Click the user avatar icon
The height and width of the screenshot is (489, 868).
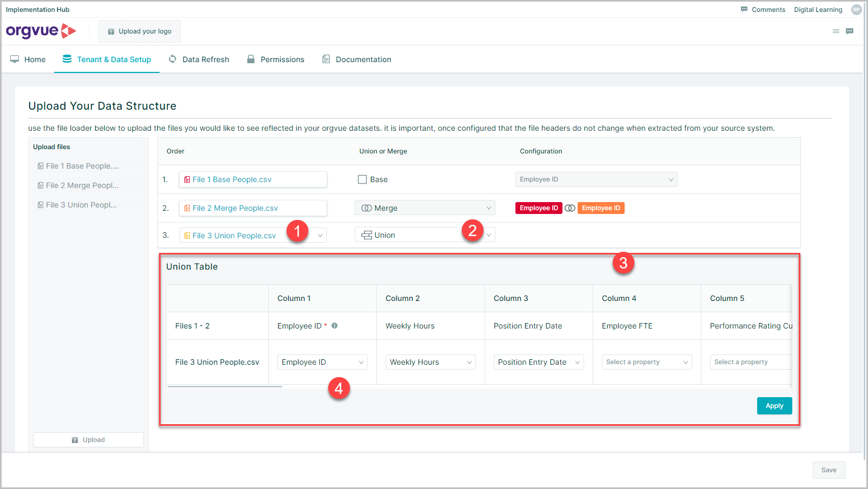click(856, 9)
